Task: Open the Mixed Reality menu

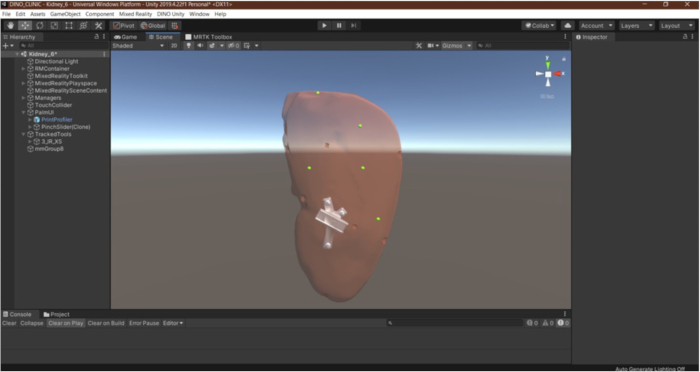Action: coord(135,14)
